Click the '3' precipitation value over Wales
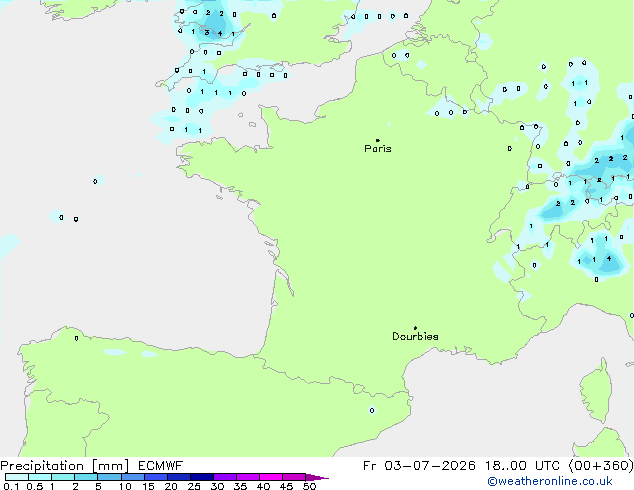634x490 pixels. coord(207,32)
